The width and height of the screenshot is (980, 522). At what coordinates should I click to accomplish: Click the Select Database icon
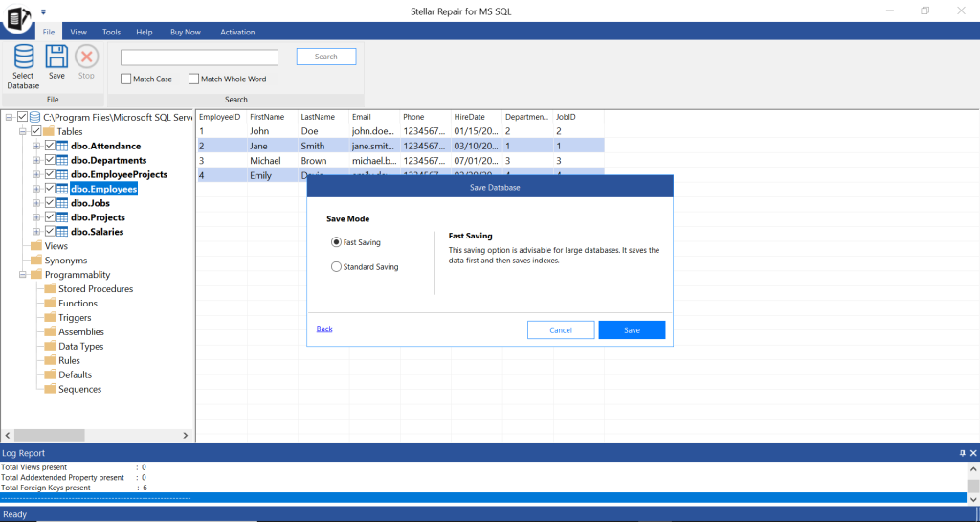click(x=23, y=59)
